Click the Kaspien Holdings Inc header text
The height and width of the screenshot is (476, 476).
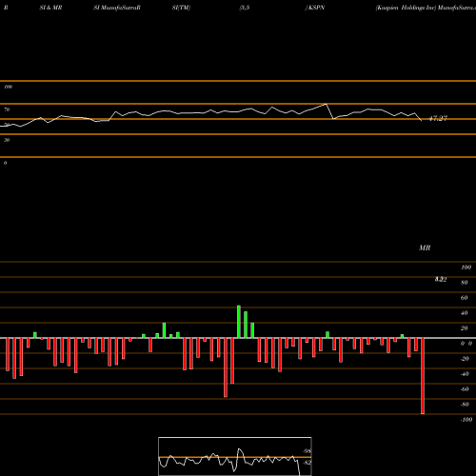click(x=407, y=8)
